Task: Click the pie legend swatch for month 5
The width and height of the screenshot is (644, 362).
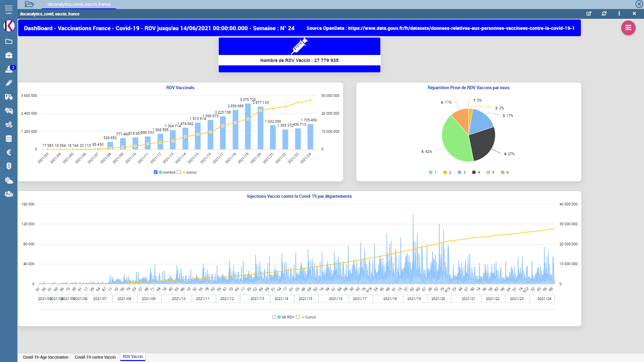Action: point(488,172)
